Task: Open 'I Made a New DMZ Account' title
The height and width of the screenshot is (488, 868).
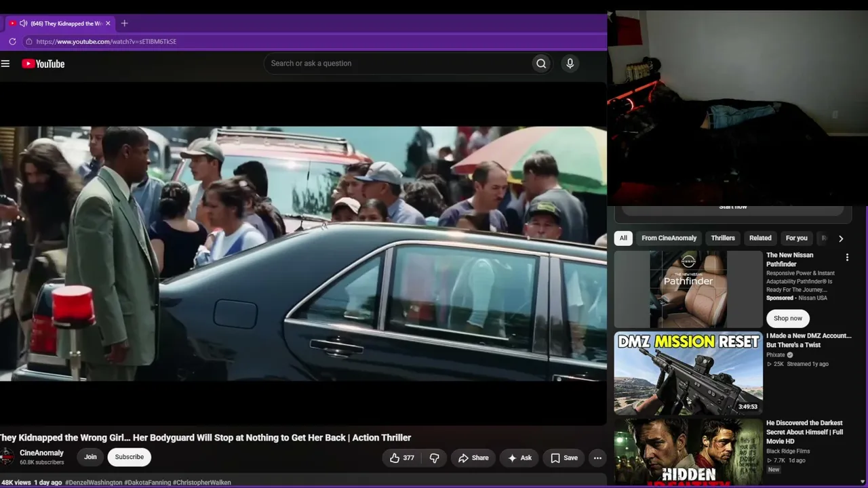Action: click(808, 340)
